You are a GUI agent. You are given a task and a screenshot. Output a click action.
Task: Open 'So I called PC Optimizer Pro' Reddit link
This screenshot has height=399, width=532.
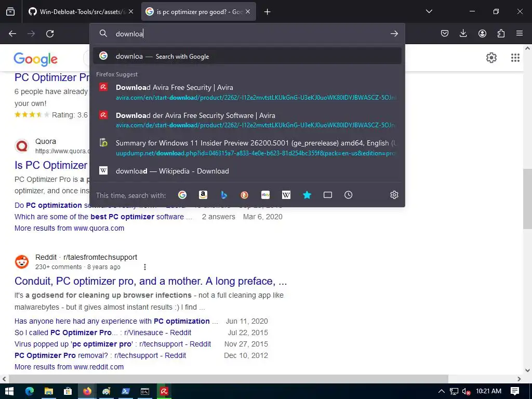click(x=103, y=332)
